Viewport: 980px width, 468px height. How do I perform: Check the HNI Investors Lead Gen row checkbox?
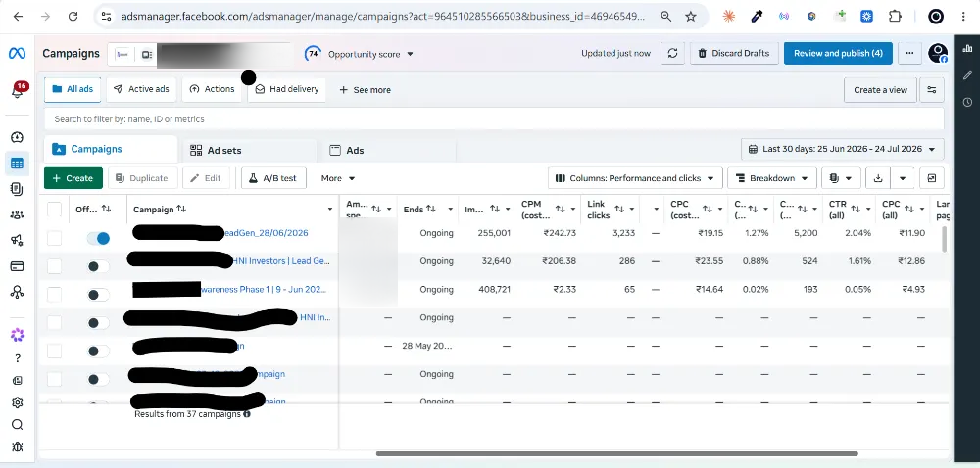(x=54, y=266)
